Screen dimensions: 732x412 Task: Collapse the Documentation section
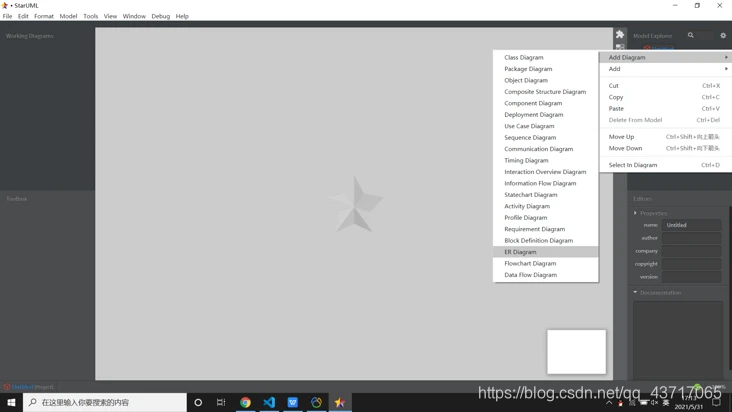(x=635, y=292)
